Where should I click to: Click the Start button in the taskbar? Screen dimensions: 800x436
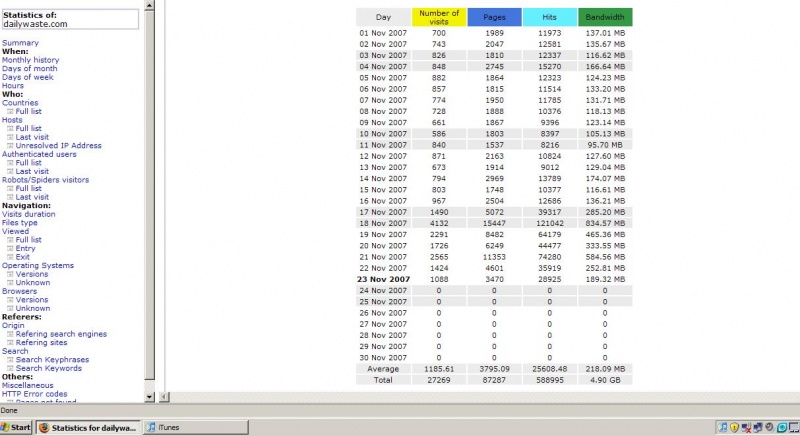(x=17, y=428)
